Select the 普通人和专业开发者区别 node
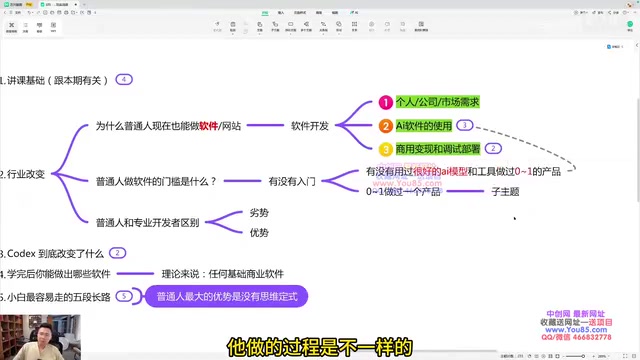 click(x=147, y=222)
